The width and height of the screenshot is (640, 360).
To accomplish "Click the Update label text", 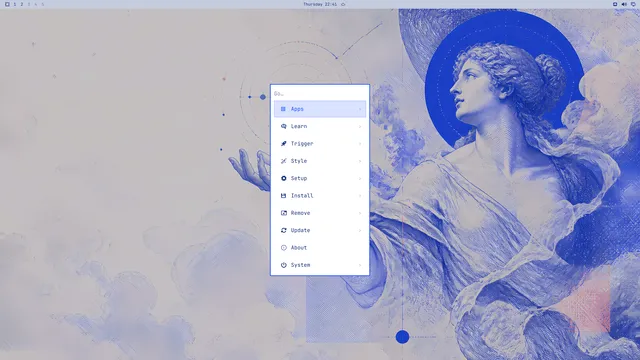I will pyautogui.click(x=300, y=230).
